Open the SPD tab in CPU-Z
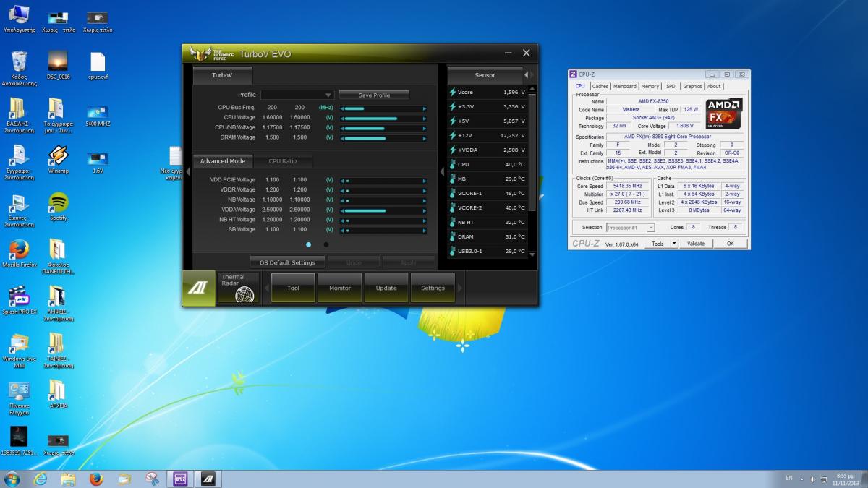Viewport: 868px width, 488px height. pos(671,86)
